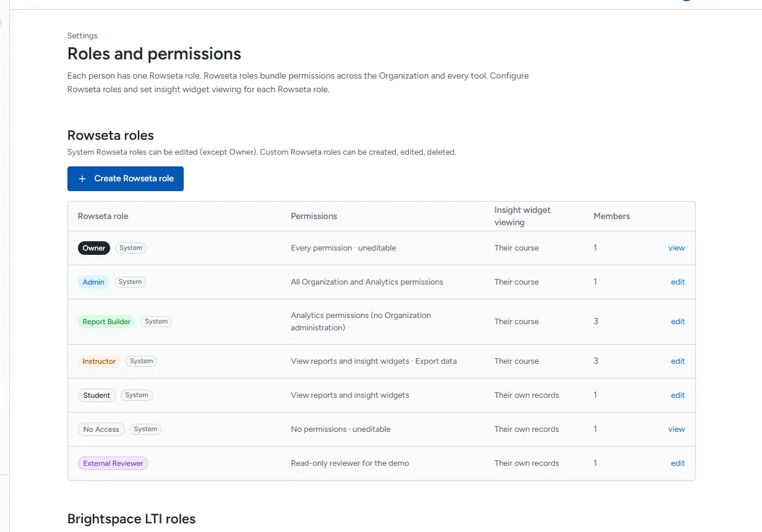762x532 pixels.
Task: Click member count 1 for No Access row
Action: (x=595, y=429)
